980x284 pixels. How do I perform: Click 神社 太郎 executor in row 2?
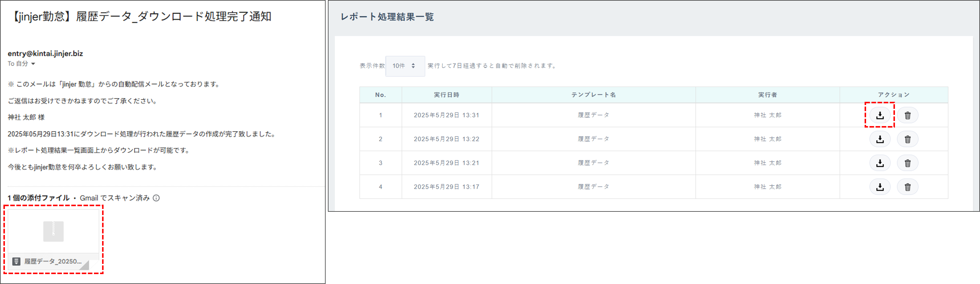767,139
